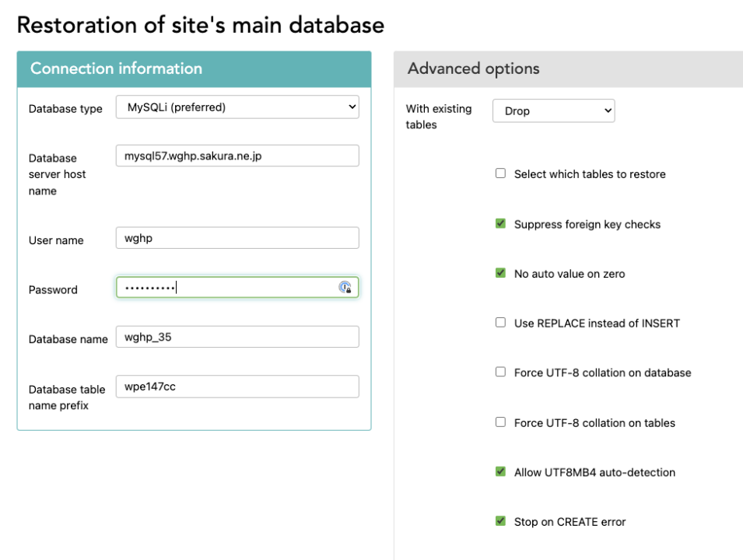The image size is (743, 560).
Task: Click the Password label
Action: point(53,290)
